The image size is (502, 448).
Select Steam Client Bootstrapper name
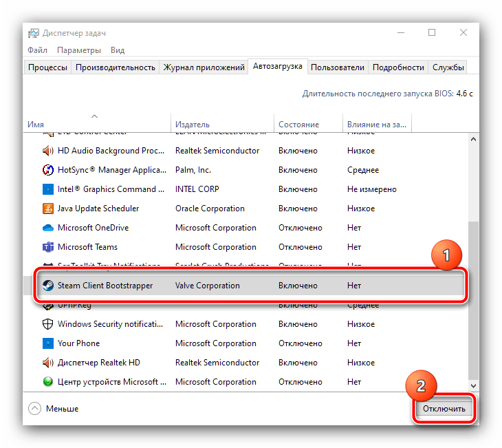pos(105,285)
